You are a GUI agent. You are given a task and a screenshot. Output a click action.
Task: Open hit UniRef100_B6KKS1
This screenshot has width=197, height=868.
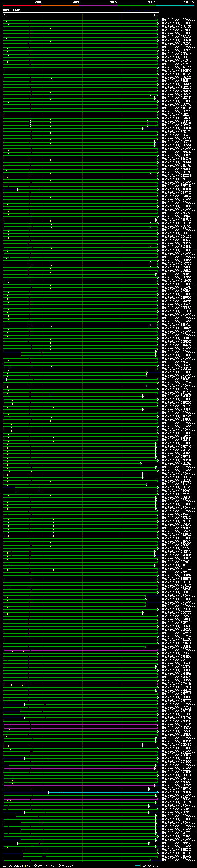click(177, 782)
